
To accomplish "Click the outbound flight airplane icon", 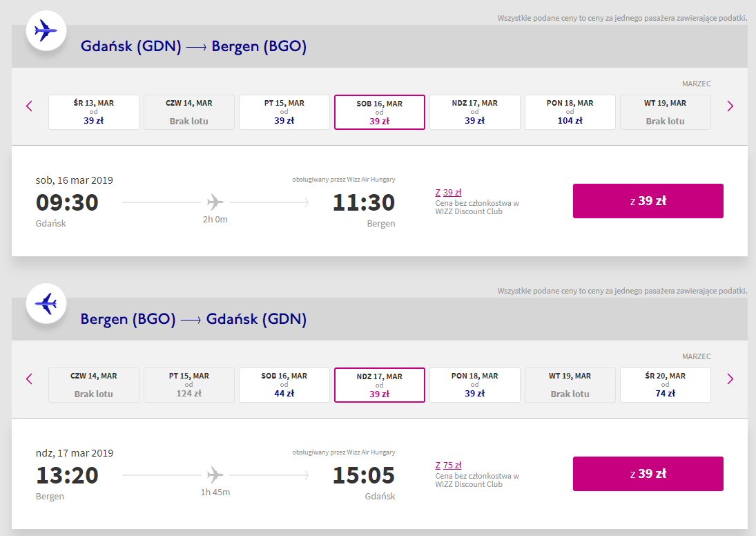I will [x=46, y=30].
